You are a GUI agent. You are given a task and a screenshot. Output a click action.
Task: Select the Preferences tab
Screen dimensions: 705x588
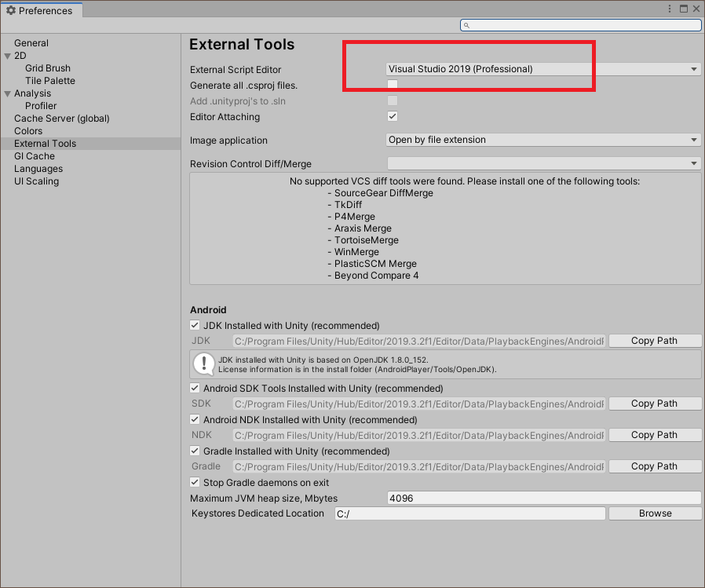coord(42,10)
